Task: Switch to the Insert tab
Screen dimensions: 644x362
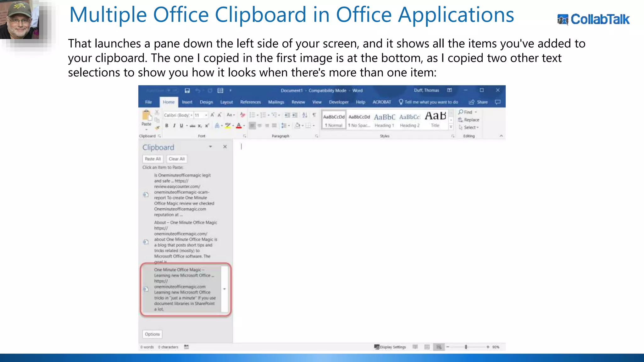Action: coord(187,102)
